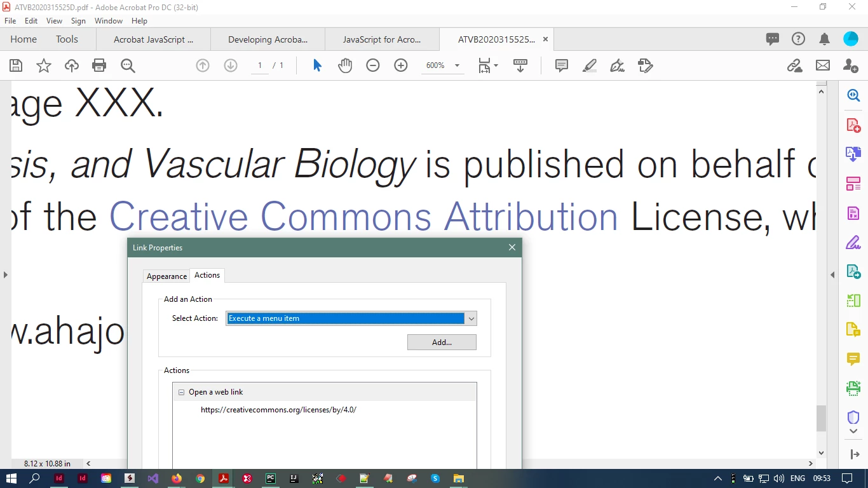Open the 600% zoom level dropdown
Image resolution: width=868 pixels, height=488 pixels.
tap(442, 65)
